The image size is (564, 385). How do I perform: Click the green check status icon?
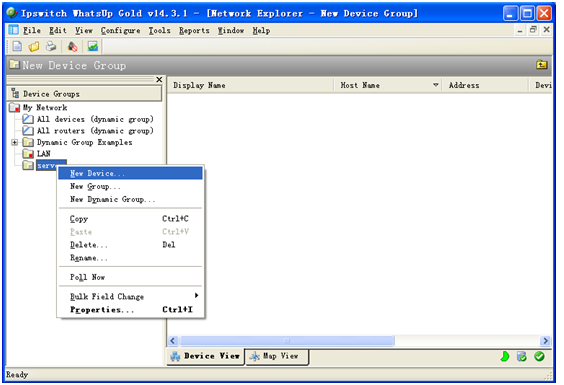coord(539,357)
